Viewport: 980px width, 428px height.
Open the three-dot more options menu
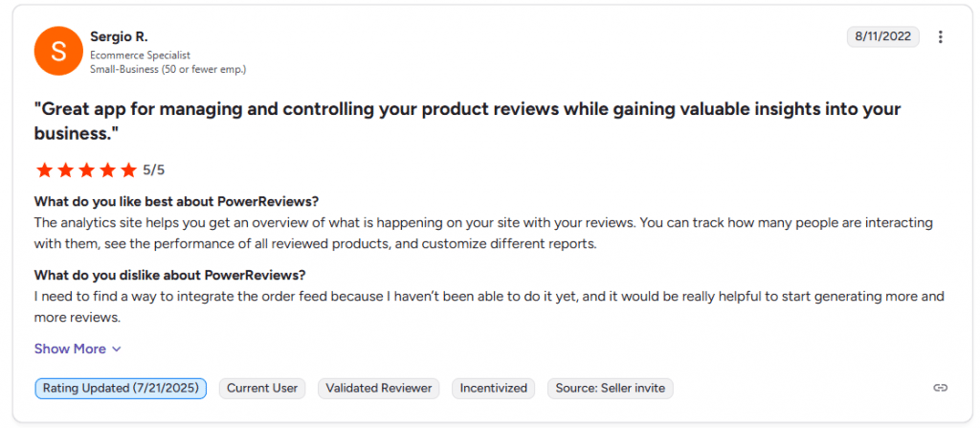(940, 37)
